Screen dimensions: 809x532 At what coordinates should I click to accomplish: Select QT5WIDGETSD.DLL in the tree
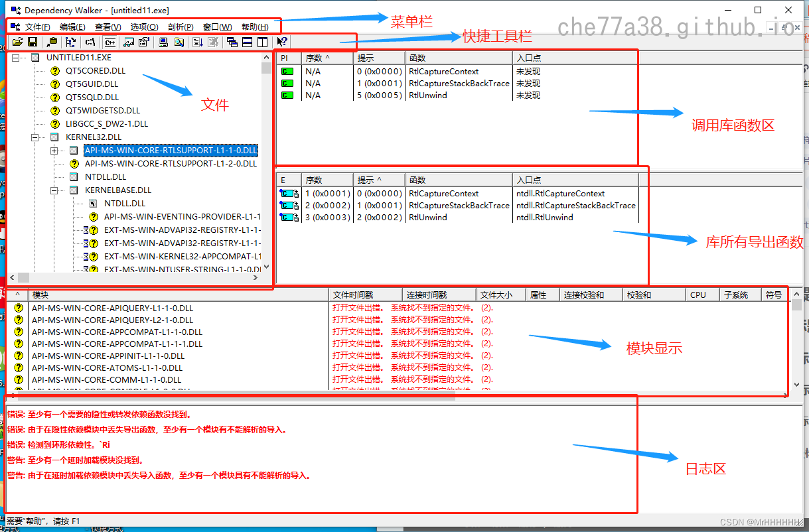103,111
